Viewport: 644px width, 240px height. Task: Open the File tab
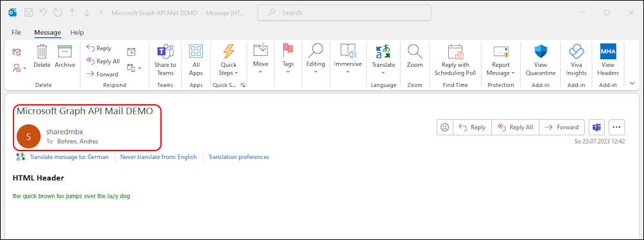(x=17, y=32)
